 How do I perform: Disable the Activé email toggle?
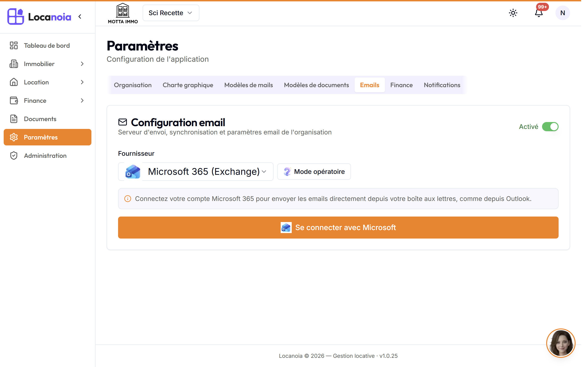pyautogui.click(x=550, y=127)
